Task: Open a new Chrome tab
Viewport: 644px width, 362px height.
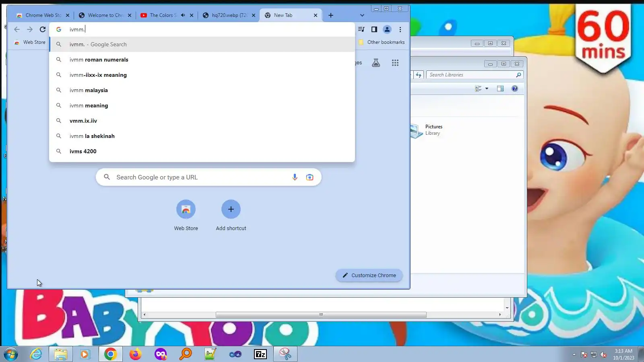Action: (x=331, y=15)
